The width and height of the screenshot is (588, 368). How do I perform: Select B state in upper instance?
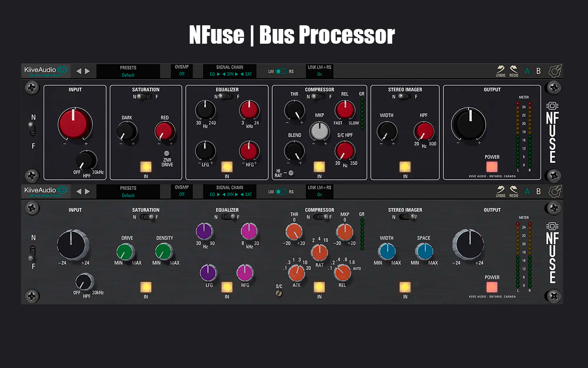point(538,71)
